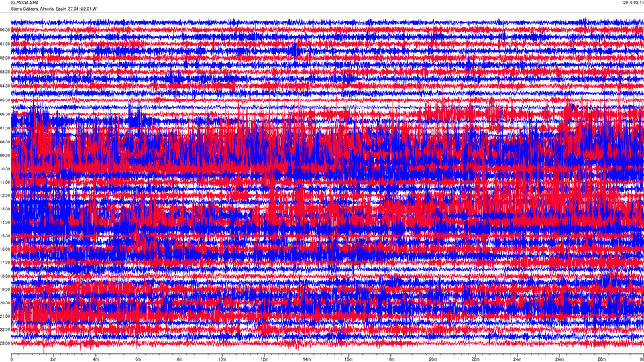Select the 19:30 time row label

tap(5, 290)
